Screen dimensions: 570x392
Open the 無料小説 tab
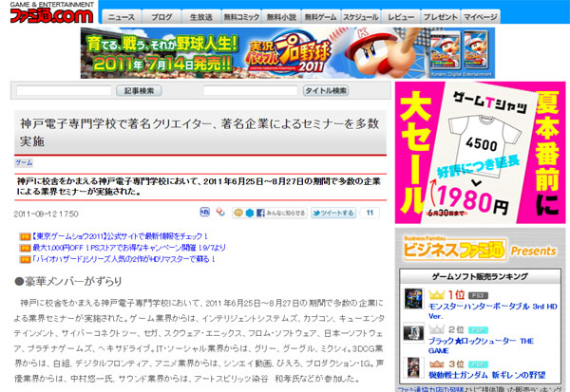(x=281, y=17)
